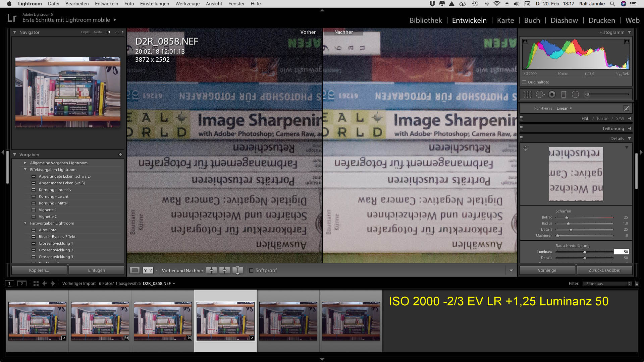The image size is (644, 362).
Task: Open the Einstellungen menu
Action: point(155,4)
